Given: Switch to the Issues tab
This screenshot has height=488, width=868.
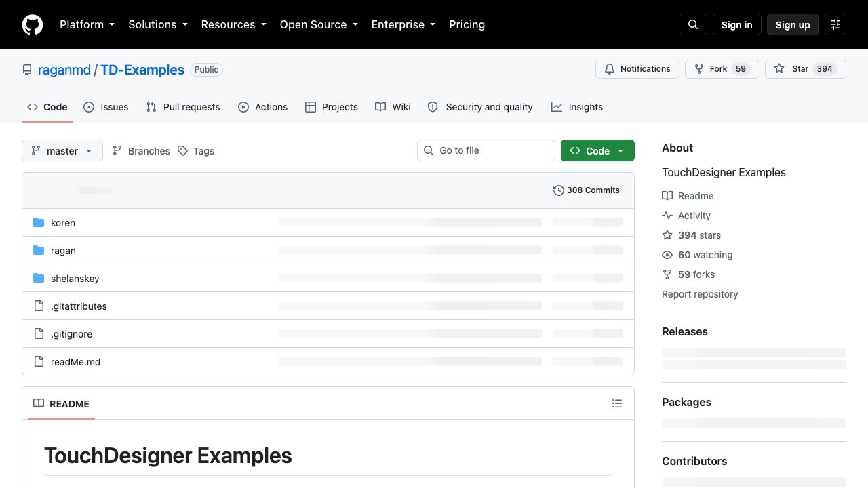Looking at the screenshot, I should 106,107.
